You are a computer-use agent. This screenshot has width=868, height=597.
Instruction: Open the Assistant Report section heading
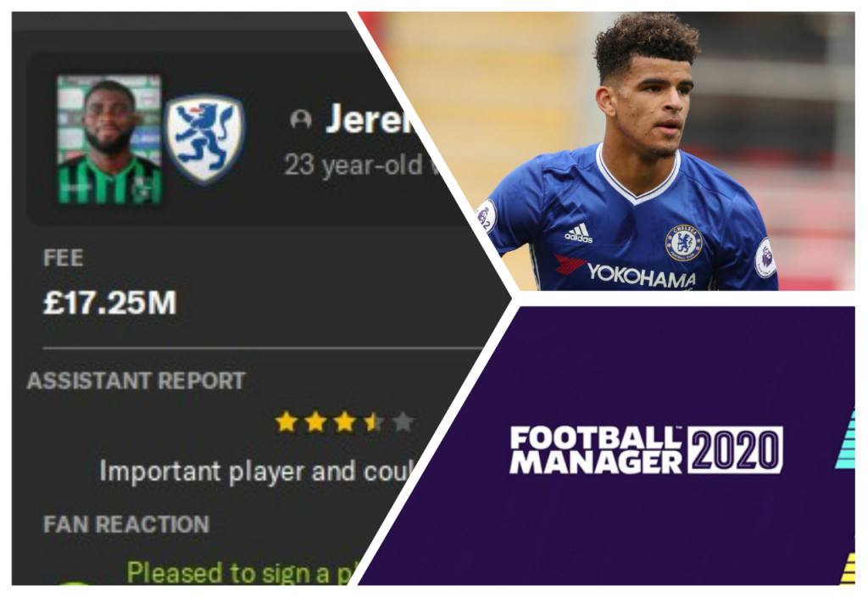(136, 381)
